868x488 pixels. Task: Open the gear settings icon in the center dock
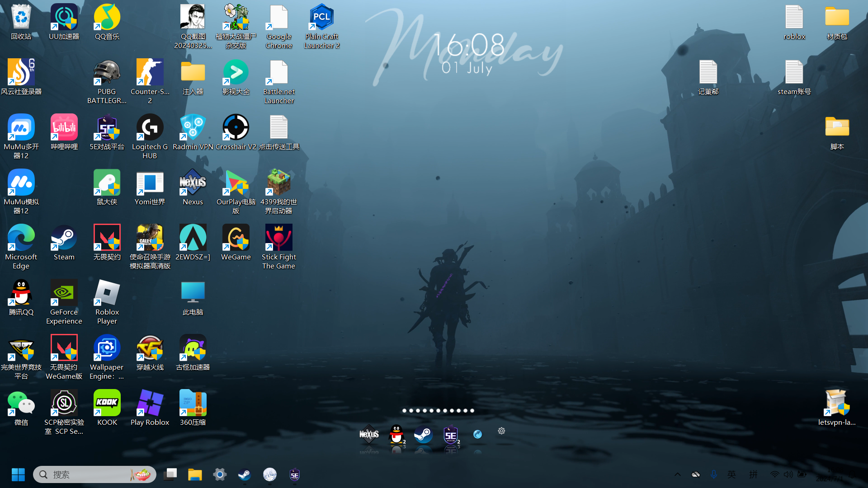(x=501, y=431)
